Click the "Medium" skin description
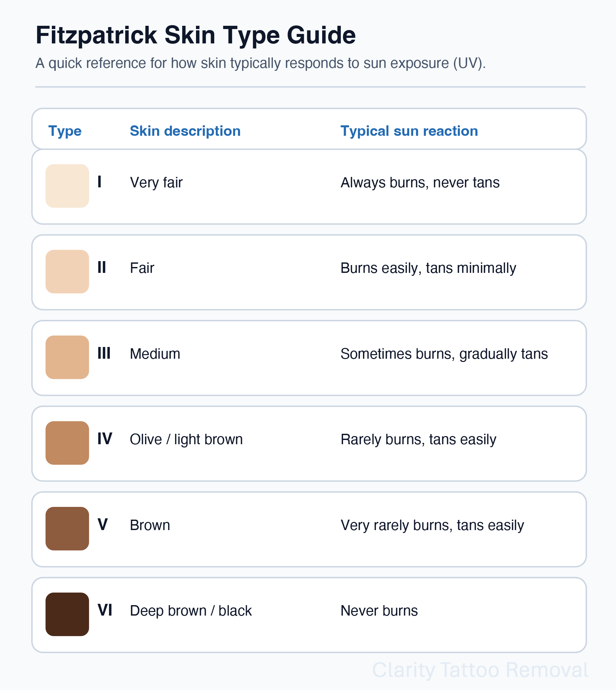Image resolution: width=616 pixels, height=690 pixels. tap(155, 354)
